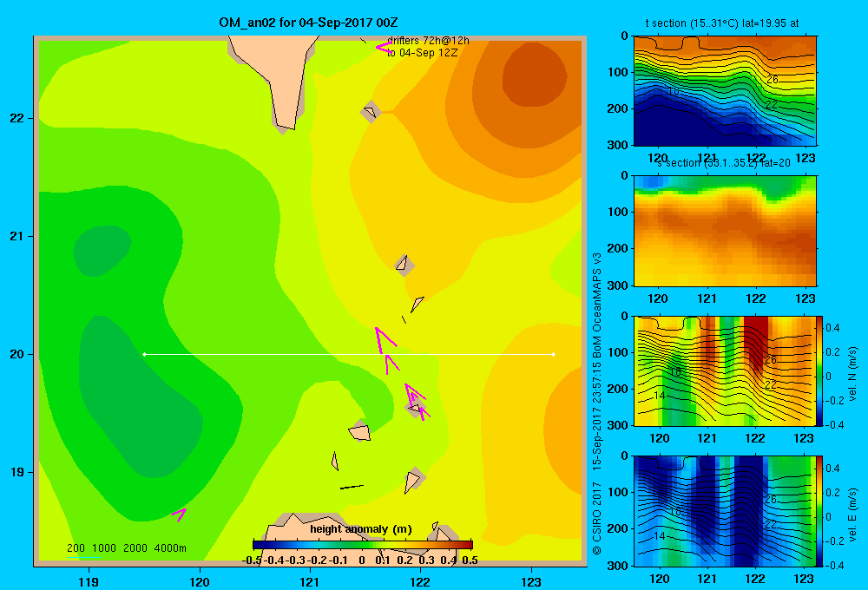The image size is (868, 590).
Task: Click the 'drifters 72h@12h' legend text
Action: (x=428, y=41)
